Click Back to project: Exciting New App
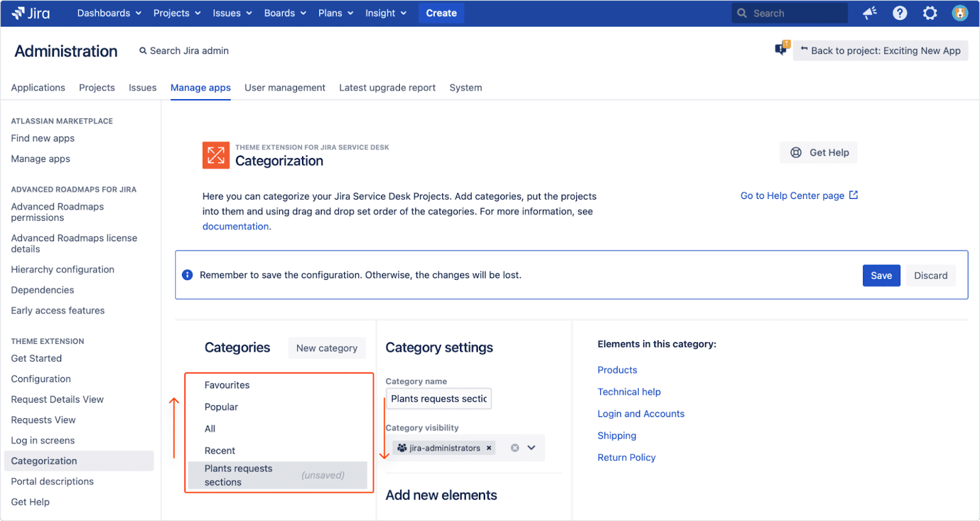The image size is (980, 521). coord(880,51)
